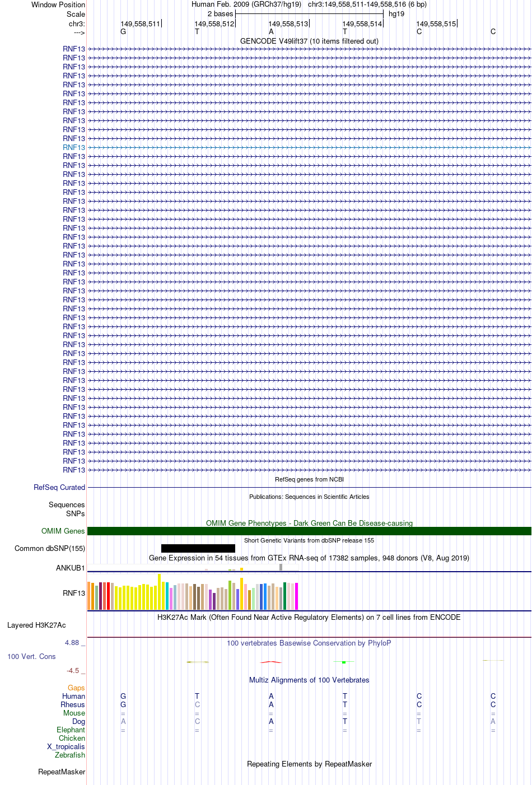Click the RefSeq Curated blue intron line
The image size is (532, 785).
(x=309, y=488)
